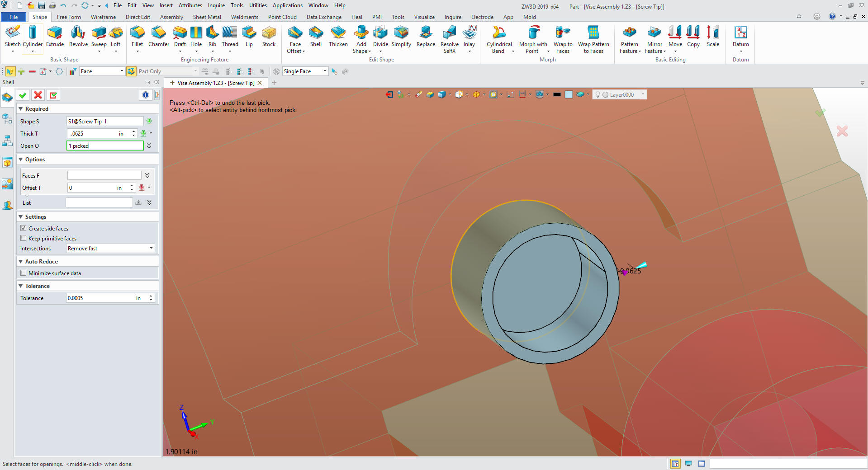The width and height of the screenshot is (868, 470).
Task: Click the light blue color swatch
Action: 569,94
